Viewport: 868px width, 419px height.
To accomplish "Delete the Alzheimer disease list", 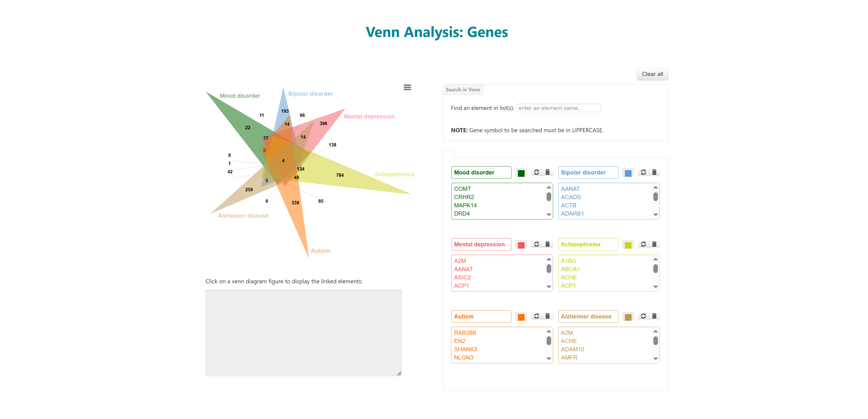I will 654,316.
